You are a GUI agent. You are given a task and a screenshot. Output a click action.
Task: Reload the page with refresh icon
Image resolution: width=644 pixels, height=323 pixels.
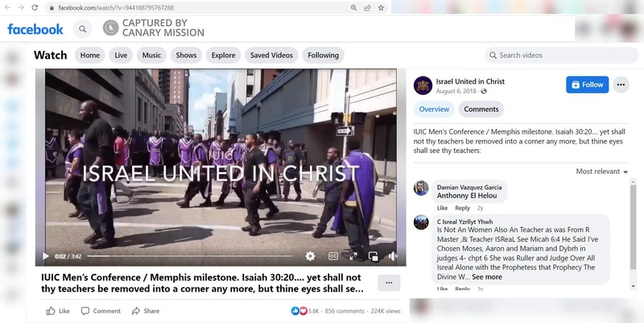tap(35, 8)
